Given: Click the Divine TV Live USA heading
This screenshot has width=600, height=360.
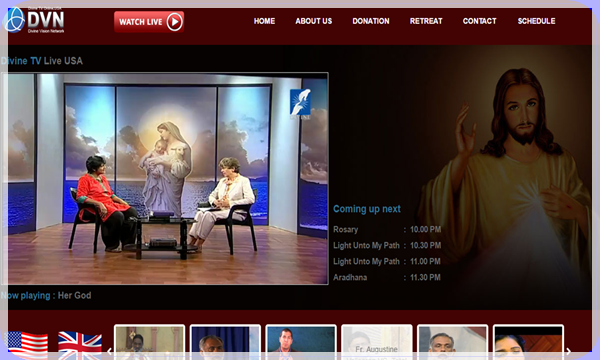Looking at the screenshot, I should (42, 61).
